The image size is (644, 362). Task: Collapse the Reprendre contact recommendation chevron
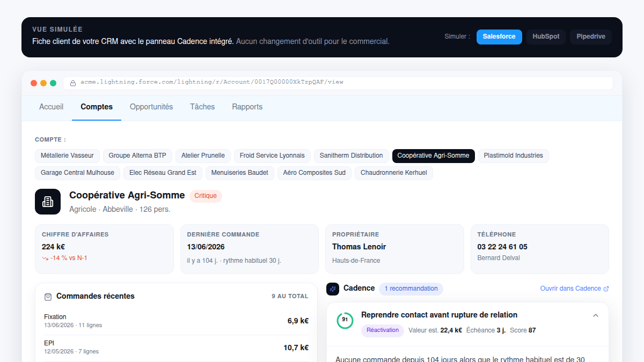tap(595, 315)
